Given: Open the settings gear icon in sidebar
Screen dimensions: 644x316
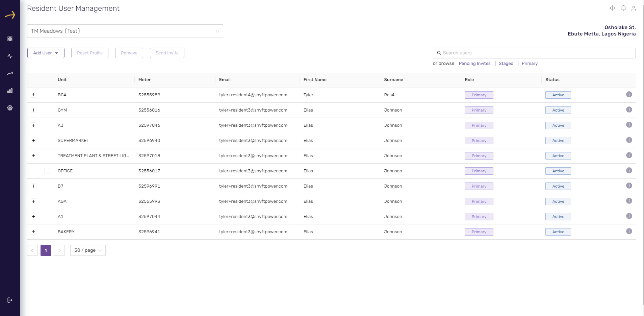Looking at the screenshot, I should 10,108.
